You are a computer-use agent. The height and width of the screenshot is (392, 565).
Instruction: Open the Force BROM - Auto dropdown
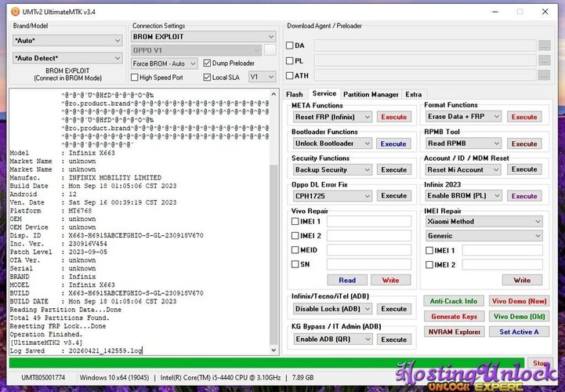pyautogui.click(x=165, y=64)
